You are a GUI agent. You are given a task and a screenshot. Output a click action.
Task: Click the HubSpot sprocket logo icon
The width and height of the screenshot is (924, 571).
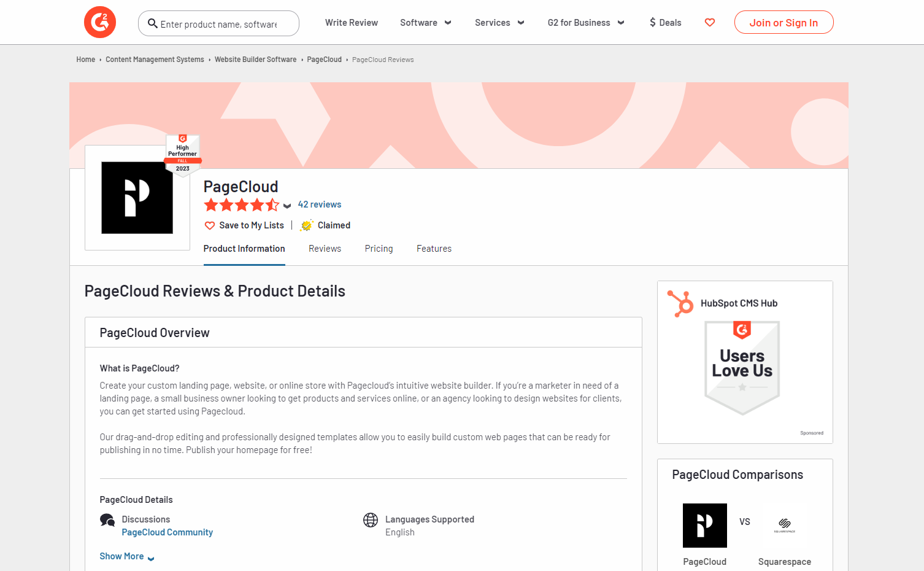(x=680, y=303)
